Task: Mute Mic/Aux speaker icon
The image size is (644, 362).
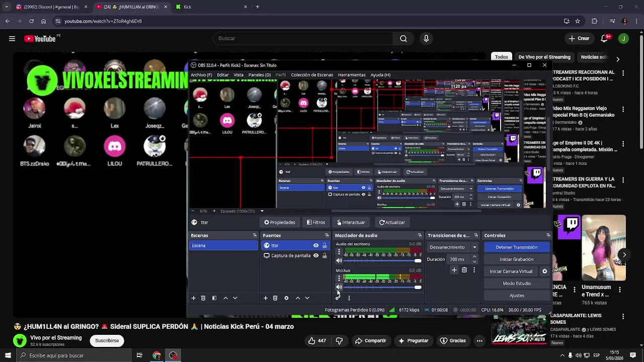Action: coord(339,287)
